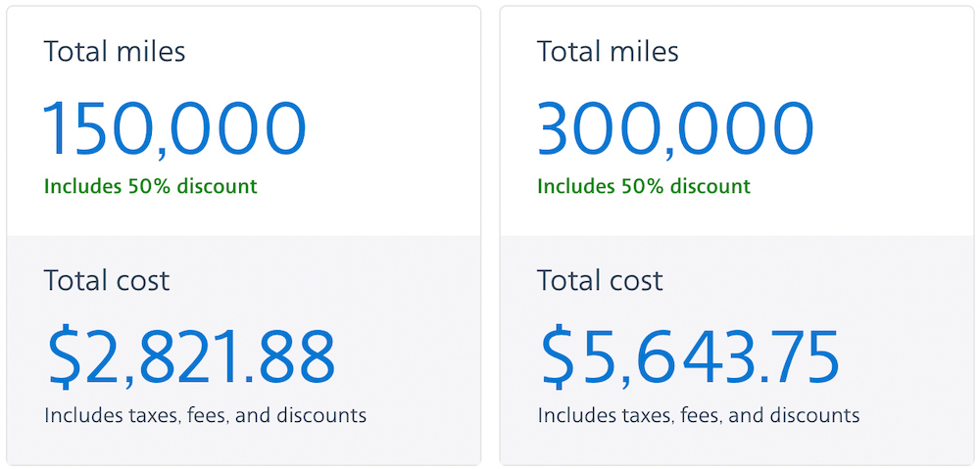Click the green discount note under 300,000

(645, 186)
